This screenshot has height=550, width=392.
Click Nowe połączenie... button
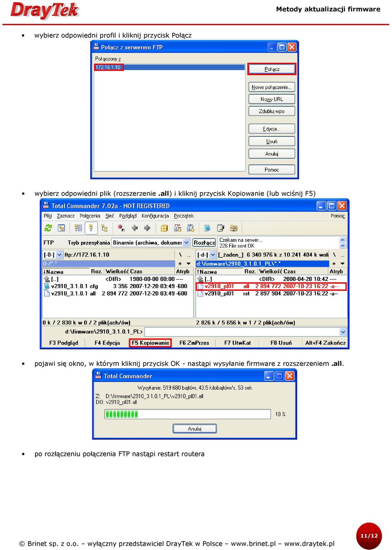coord(272,87)
